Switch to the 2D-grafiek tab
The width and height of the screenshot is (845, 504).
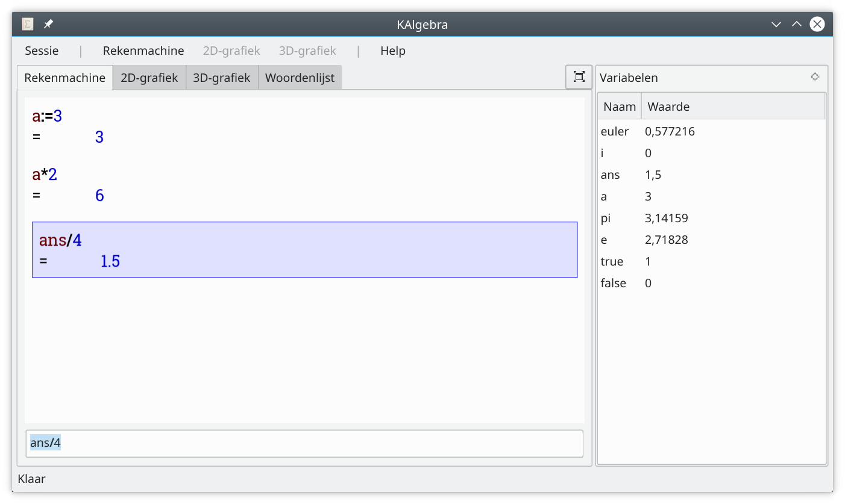pyautogui.click(x=149, y=78)
